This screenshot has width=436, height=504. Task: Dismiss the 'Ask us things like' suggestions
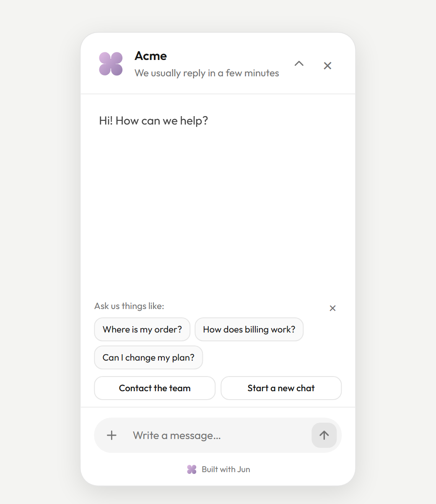332,308
